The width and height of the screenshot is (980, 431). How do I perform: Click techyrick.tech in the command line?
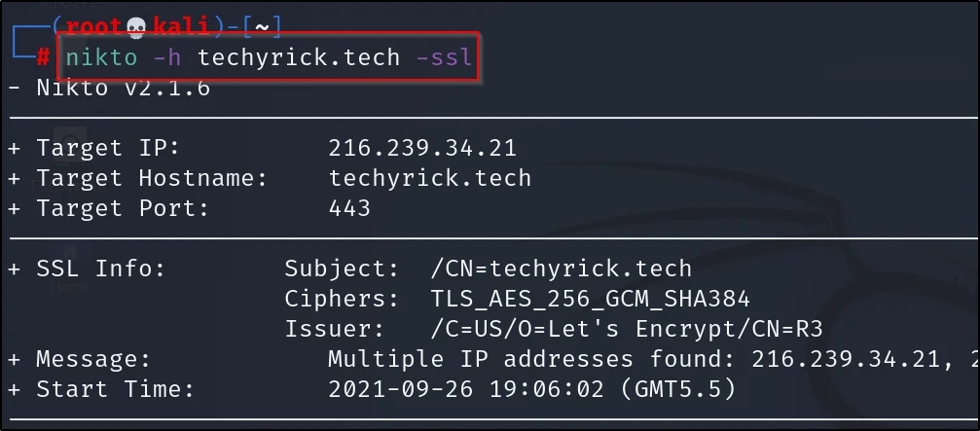coord(298,57)
